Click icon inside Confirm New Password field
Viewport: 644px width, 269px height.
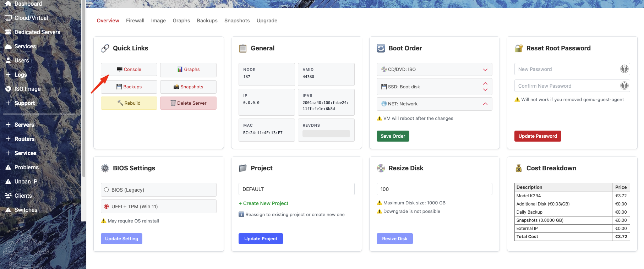pyautogui.click(x=624, y=86)
